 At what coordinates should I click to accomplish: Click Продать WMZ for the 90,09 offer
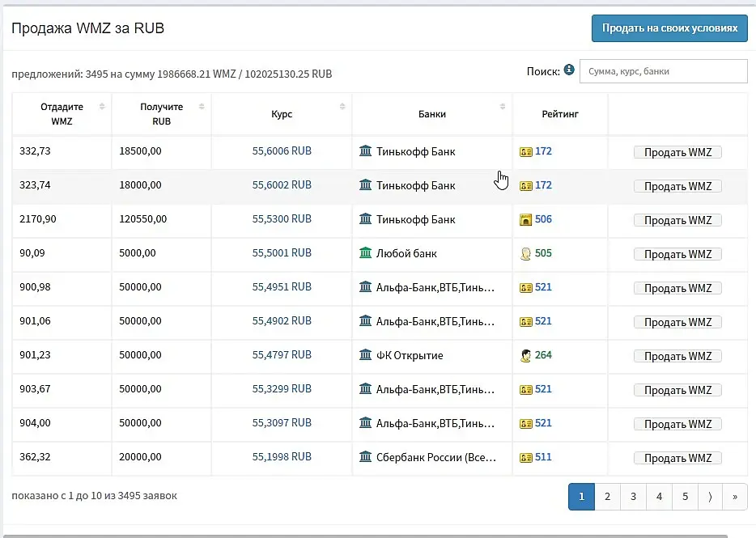pos(677,253)
